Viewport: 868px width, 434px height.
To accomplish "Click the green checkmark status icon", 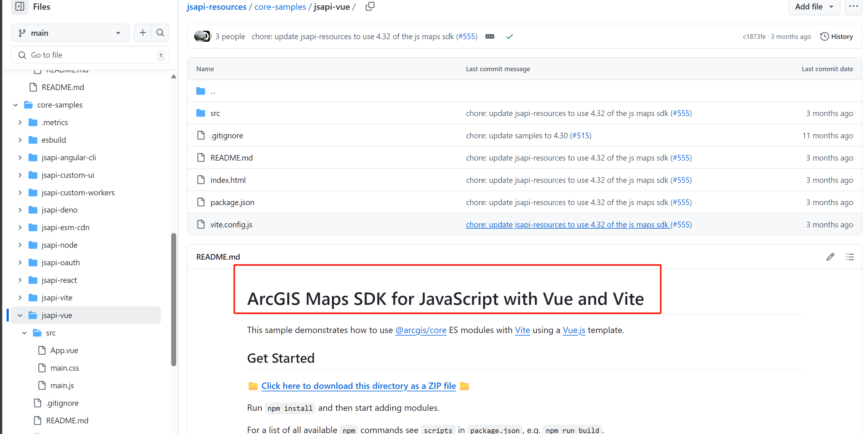I will pyautogui.click(x=509, y=36).
